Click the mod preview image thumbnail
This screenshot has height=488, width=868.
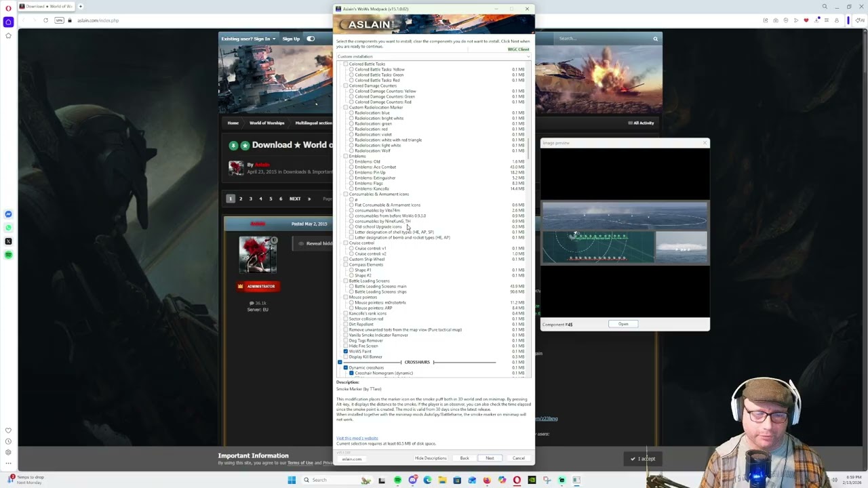625,232
